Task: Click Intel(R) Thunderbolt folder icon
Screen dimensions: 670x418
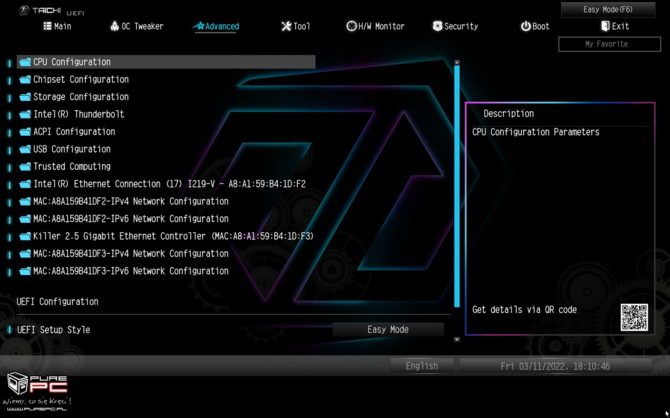Action: 25,115
